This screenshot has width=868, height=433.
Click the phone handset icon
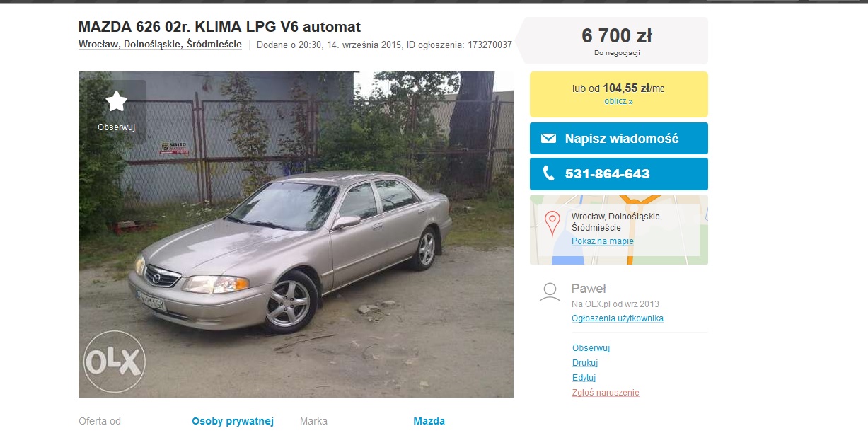pyautogui.click(x=548, y=173)
